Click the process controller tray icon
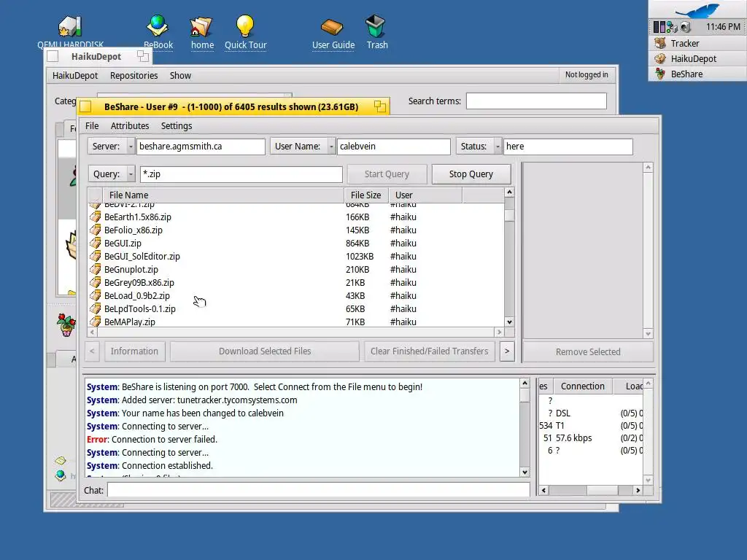The height and width of the screenshot is (560, 747). [x=659, y=27]
